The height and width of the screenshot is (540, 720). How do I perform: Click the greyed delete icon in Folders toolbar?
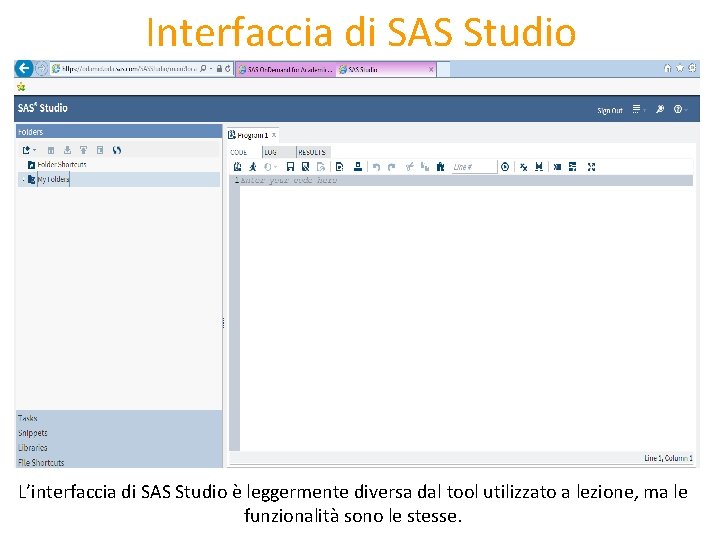tap(51, 150)
